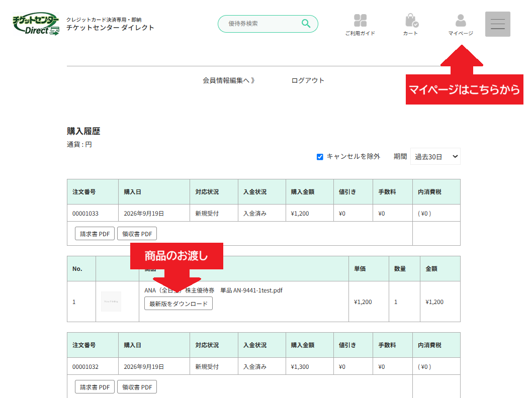Screen dimensions: 532x398
Task: Click 新規受付 status for order 00001032
Action: click(x=207, y=367)
